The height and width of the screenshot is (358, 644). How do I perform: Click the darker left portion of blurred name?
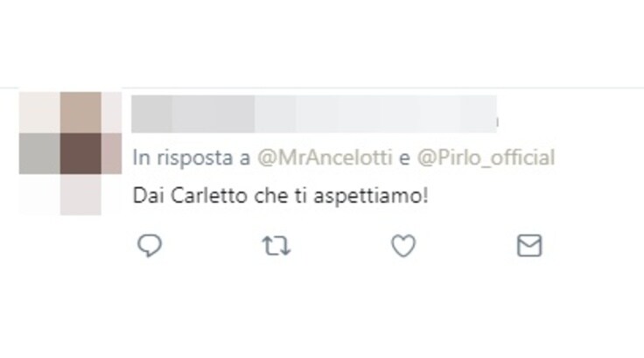[x=193, y=114]
